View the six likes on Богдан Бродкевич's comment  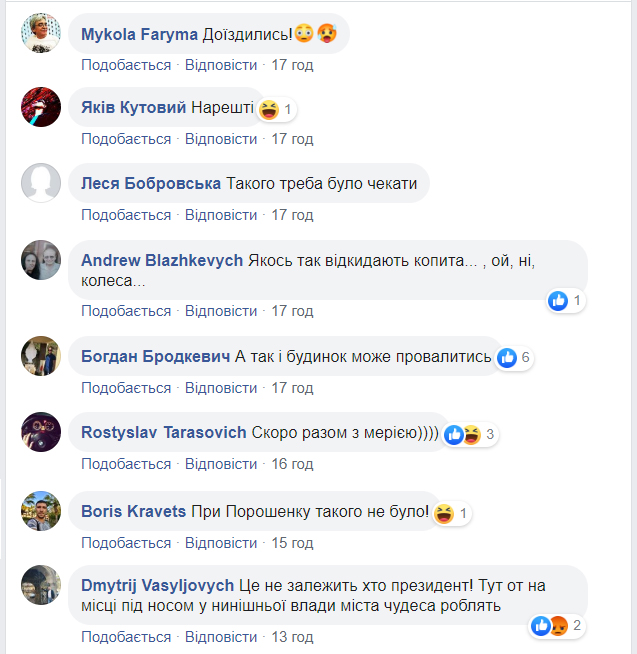[x=514, y=357]
